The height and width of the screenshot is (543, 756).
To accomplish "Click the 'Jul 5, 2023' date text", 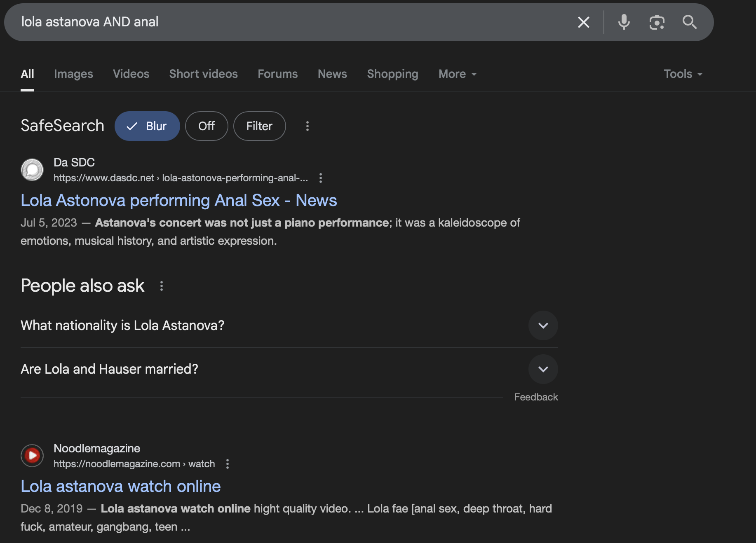I will 49,223.
